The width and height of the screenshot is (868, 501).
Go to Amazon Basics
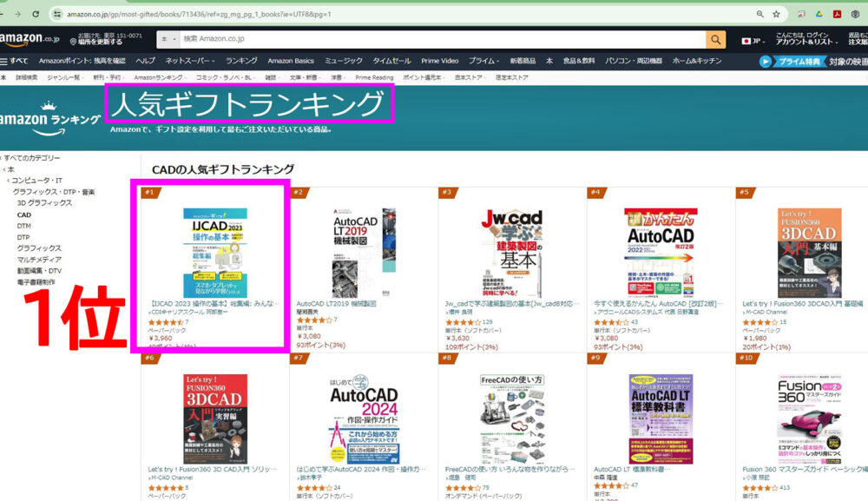coord(291,61)
